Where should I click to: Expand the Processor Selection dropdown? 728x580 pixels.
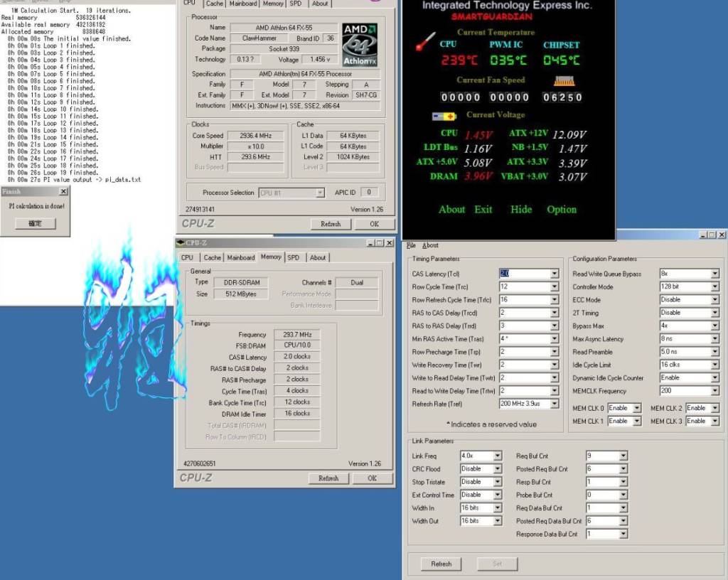point(320,193)
